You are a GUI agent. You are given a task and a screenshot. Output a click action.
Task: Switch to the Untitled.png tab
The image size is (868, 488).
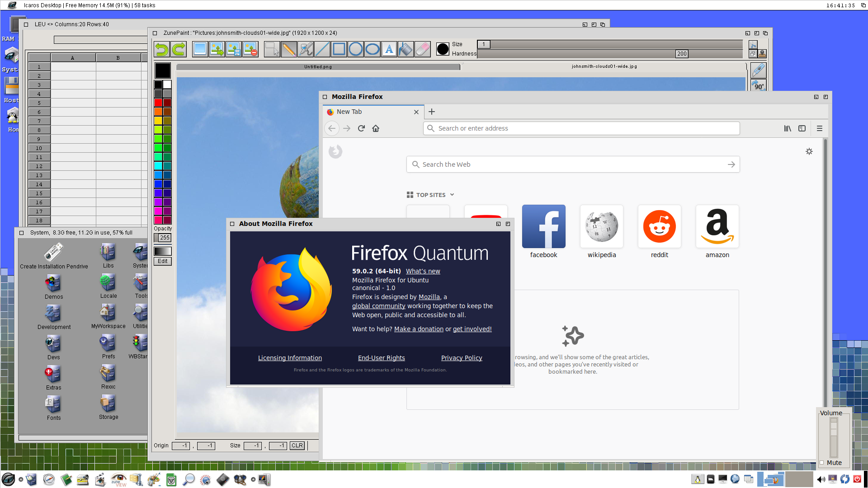[x=318, y=67]
